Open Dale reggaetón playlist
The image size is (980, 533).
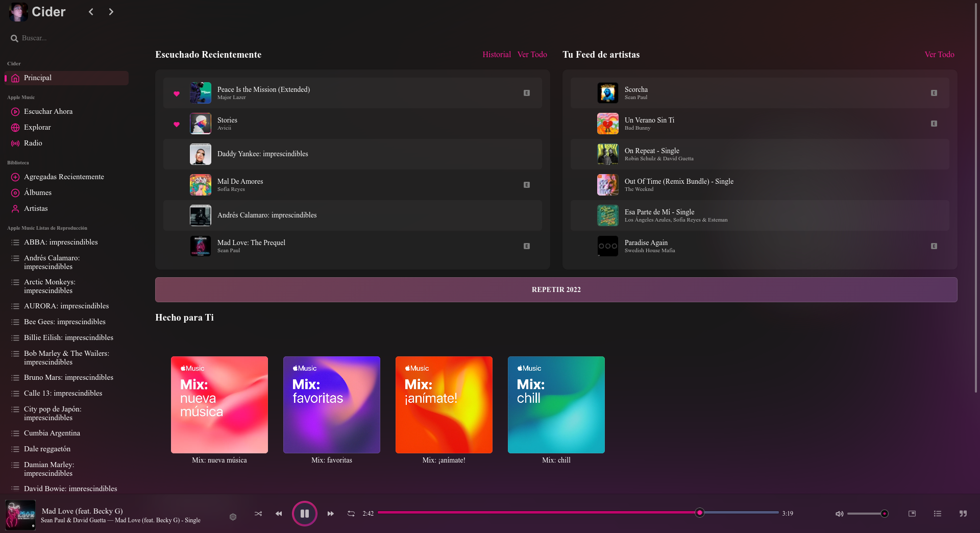click(x=66, y=449)
